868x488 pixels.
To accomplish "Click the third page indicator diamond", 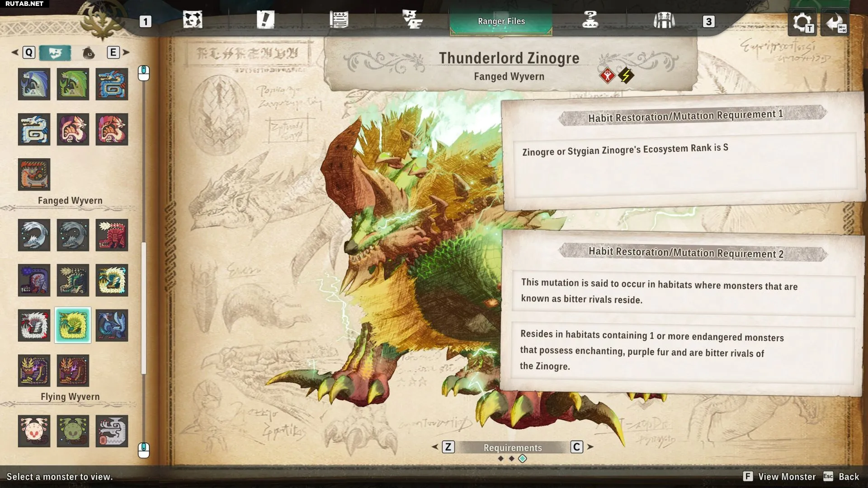I will click(523, 459).
